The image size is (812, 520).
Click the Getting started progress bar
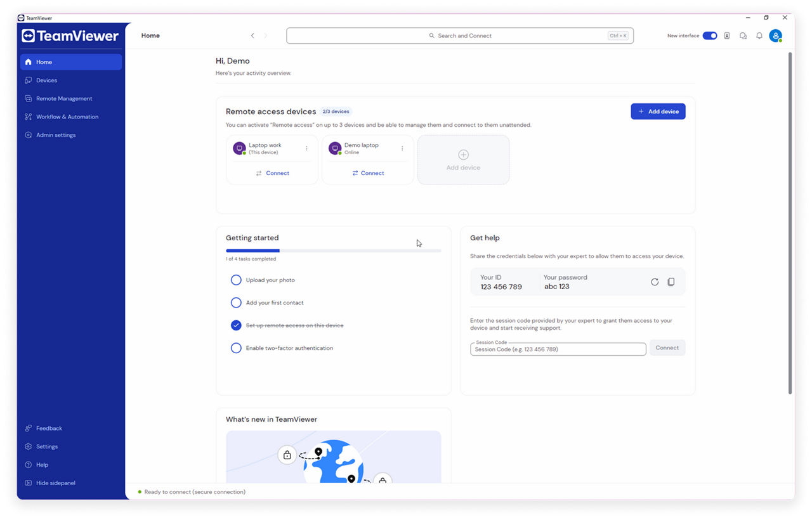334,251
